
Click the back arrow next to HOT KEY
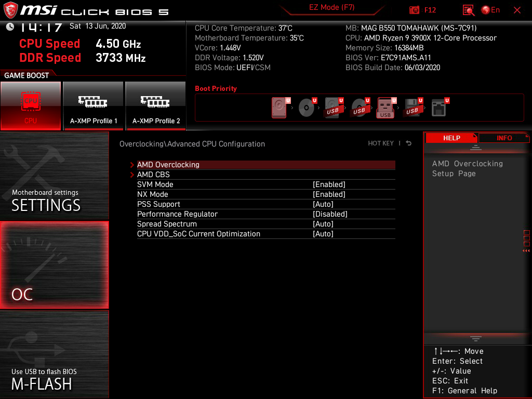(x=409, y=143)
